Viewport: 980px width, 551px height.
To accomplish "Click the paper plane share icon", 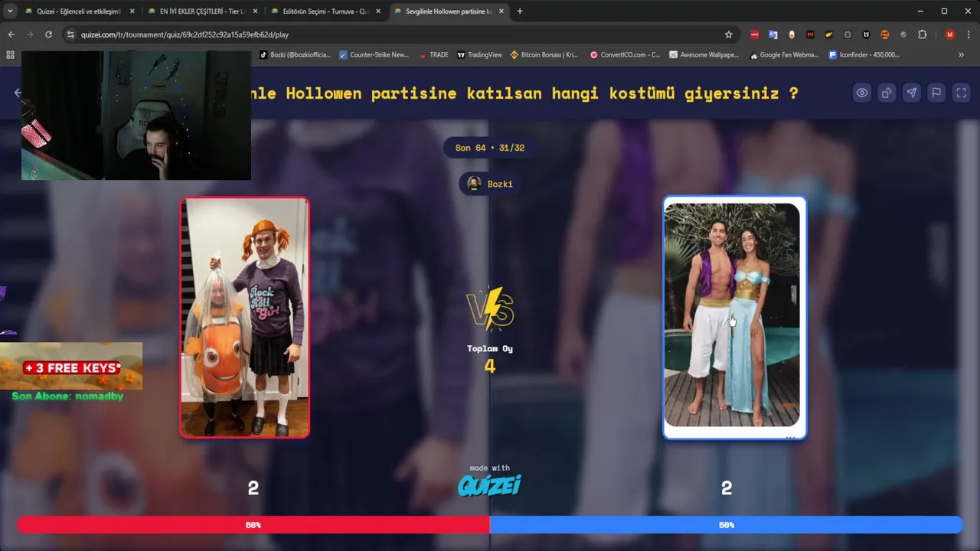I will coord(911,93).
